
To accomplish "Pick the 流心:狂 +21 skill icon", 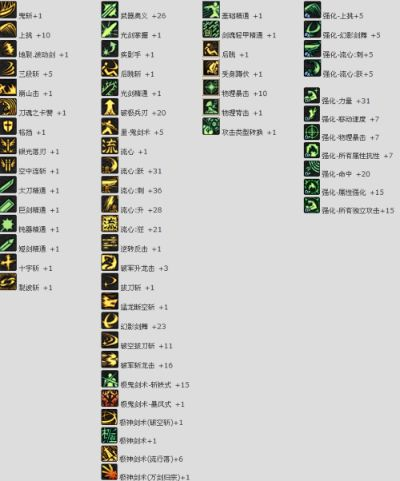I will tap(110, 224).
